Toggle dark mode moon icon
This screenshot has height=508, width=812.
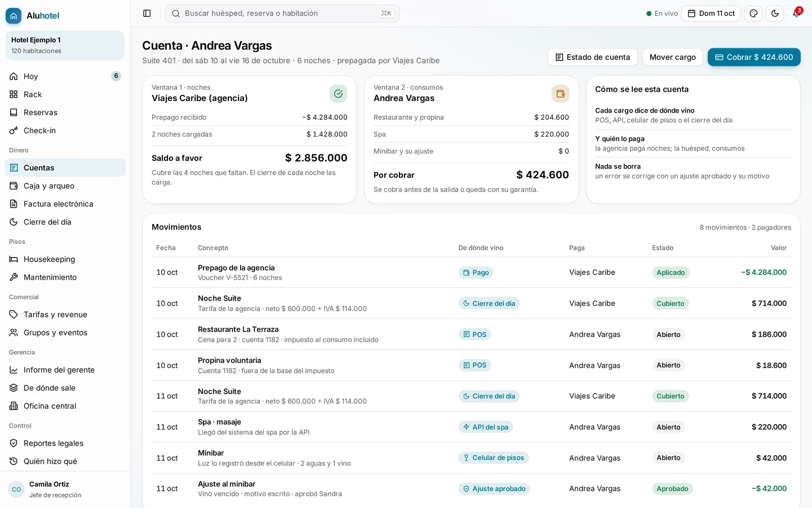tap(775, 14)
